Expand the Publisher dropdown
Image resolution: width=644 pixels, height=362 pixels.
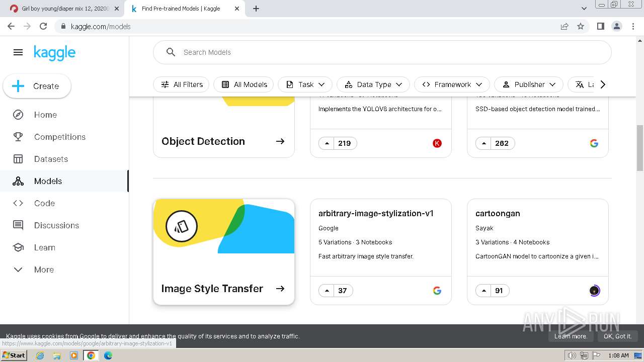tap(529, 84)
